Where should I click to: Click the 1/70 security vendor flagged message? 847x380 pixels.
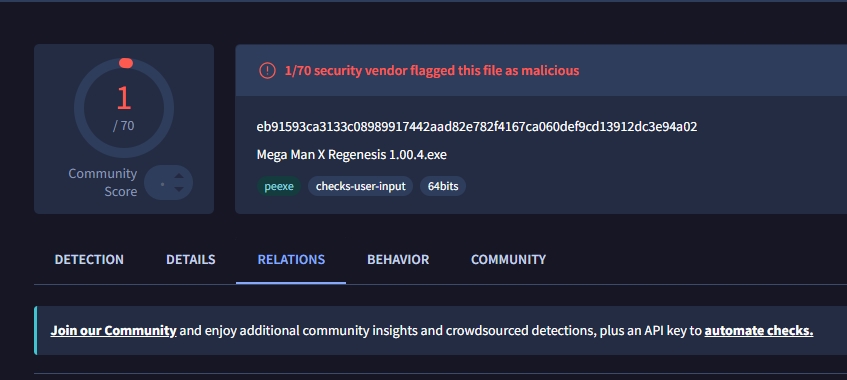tap(432, 70)
